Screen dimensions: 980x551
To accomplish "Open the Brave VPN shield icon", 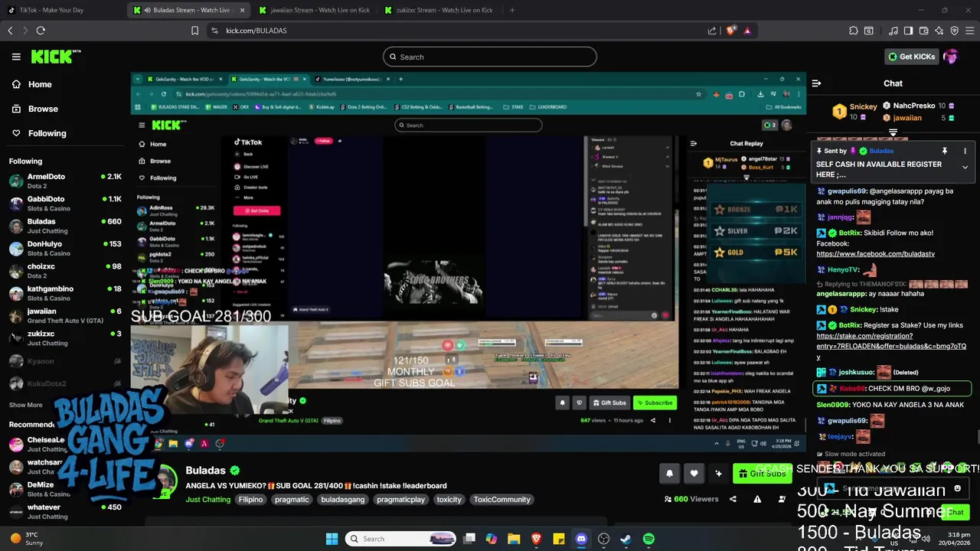I will coord(954,31).
